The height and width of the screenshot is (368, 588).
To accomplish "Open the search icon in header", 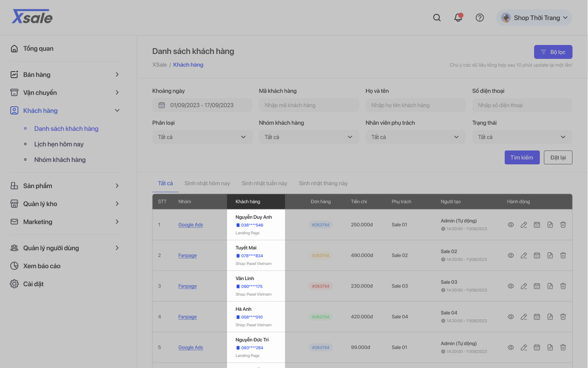I will coord(437,18).
